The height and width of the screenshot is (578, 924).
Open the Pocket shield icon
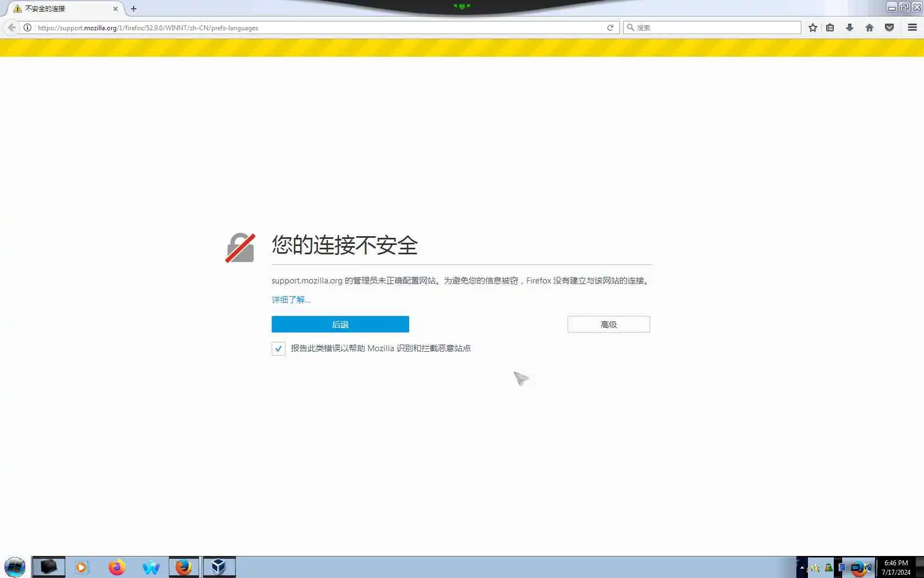click(x=889, y=28)
